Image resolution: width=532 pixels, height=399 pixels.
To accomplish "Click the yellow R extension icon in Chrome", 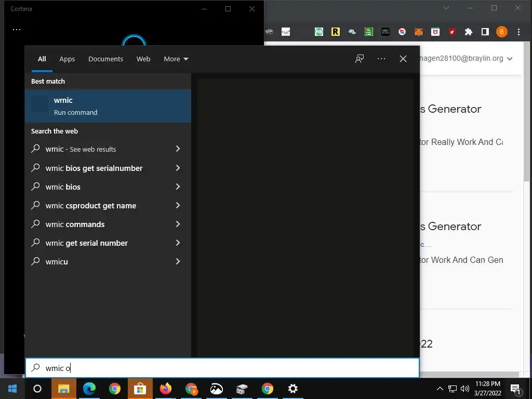I will 336,32.
